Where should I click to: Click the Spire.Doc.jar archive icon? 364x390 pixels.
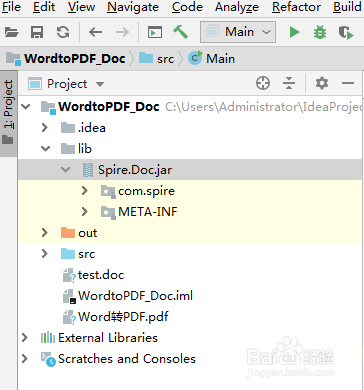[88, 170]
